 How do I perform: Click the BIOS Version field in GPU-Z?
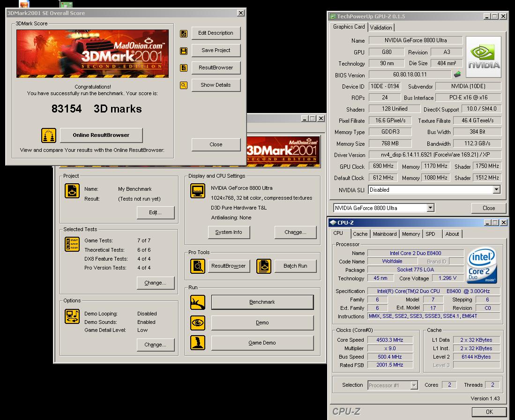tap(410, 75)
